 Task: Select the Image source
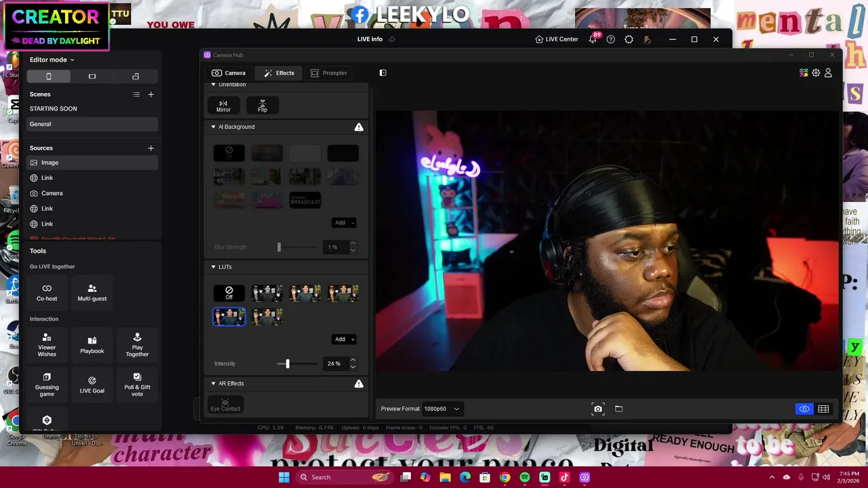pos(93,163)
